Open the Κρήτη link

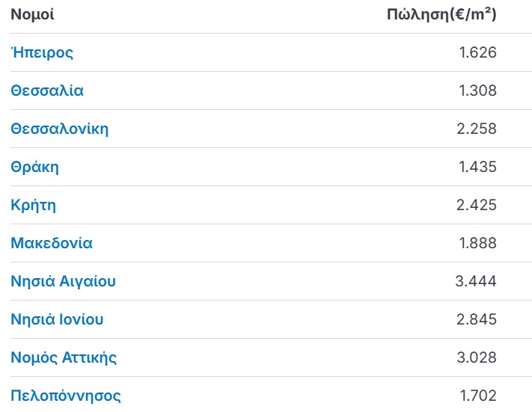tap(33, 205)
